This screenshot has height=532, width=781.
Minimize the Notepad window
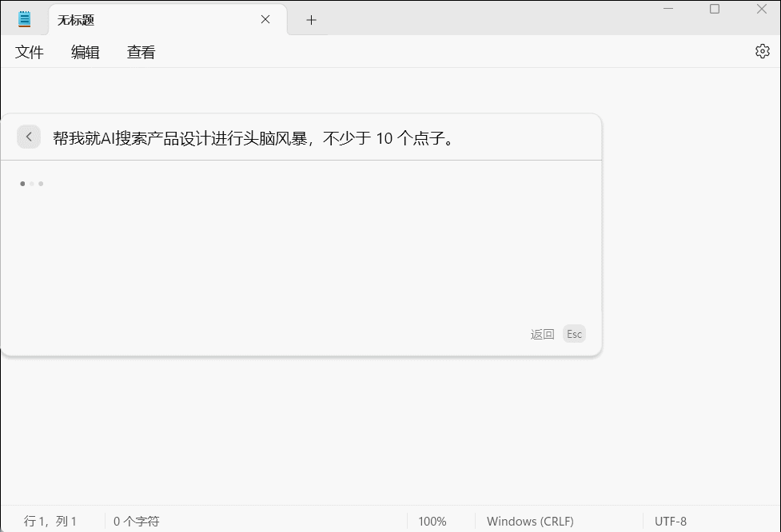click(x=668, y=10)
